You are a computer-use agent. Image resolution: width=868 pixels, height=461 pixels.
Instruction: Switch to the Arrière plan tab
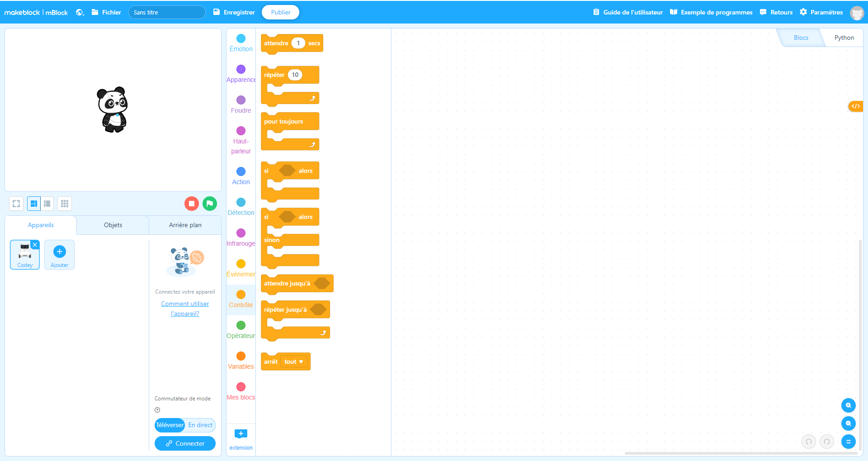coord(185,225)
